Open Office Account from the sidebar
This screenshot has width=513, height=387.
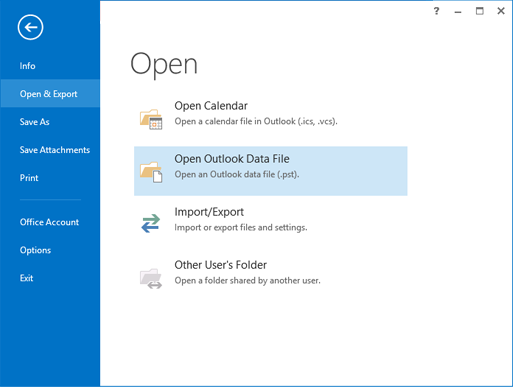pyautogui.click(x=50, y=222)
